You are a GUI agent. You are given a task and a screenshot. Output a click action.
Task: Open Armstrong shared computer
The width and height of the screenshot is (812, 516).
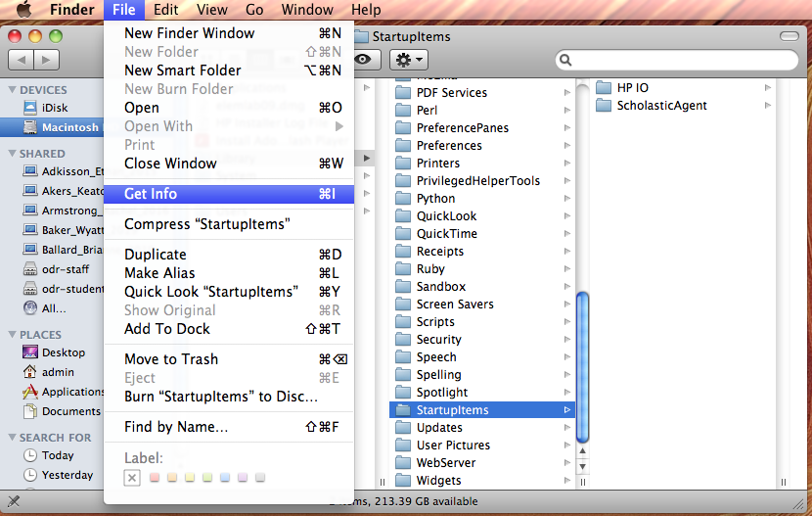pyautogui.click(x=64, y=211)
